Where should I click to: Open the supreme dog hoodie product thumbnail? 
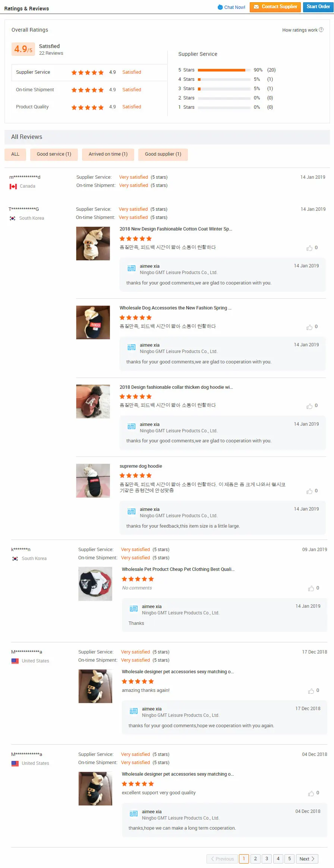93,480
